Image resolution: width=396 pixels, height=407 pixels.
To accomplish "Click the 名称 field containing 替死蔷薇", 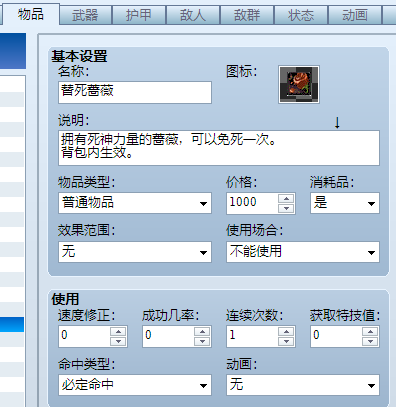I will click(x=135, y=92).
